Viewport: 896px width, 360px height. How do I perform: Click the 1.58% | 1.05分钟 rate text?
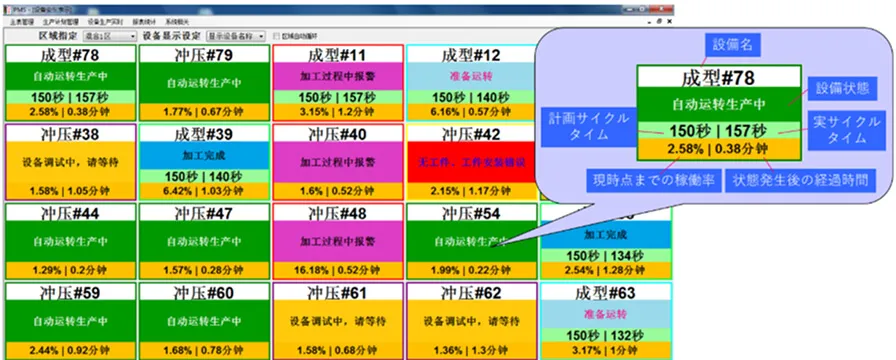pyautogui.click(x=70, y=191)
